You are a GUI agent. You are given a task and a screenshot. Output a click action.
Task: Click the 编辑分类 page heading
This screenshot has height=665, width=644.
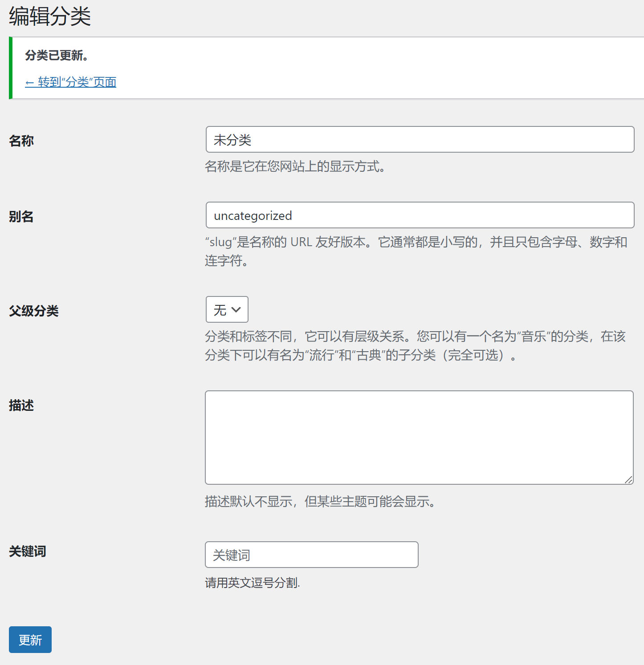coord(50,16)
